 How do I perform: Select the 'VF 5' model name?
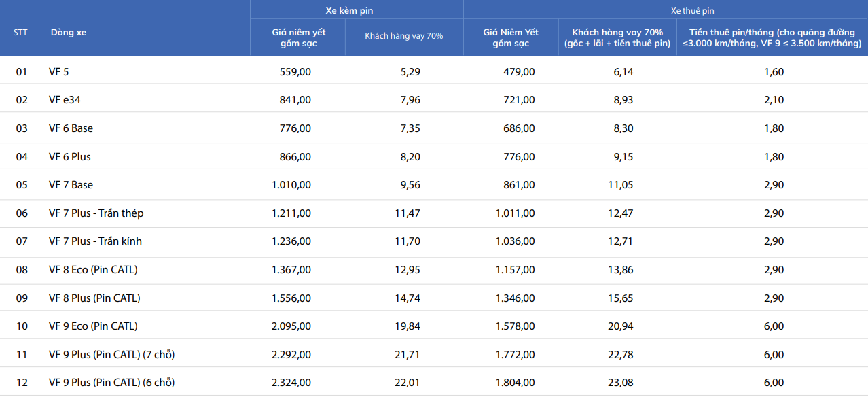(58, 71)
